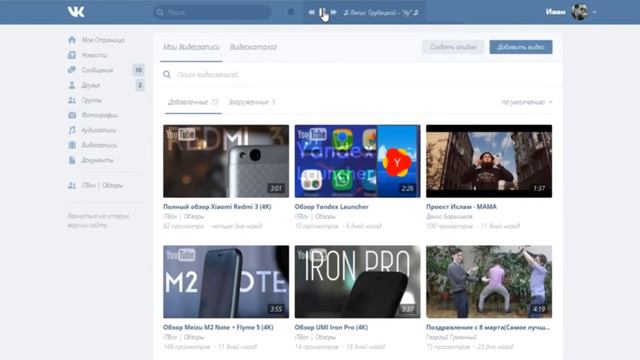Click the VK logo in the header
Screen dimensions: 640x360
pyautogui.click(x=76, y=12)
